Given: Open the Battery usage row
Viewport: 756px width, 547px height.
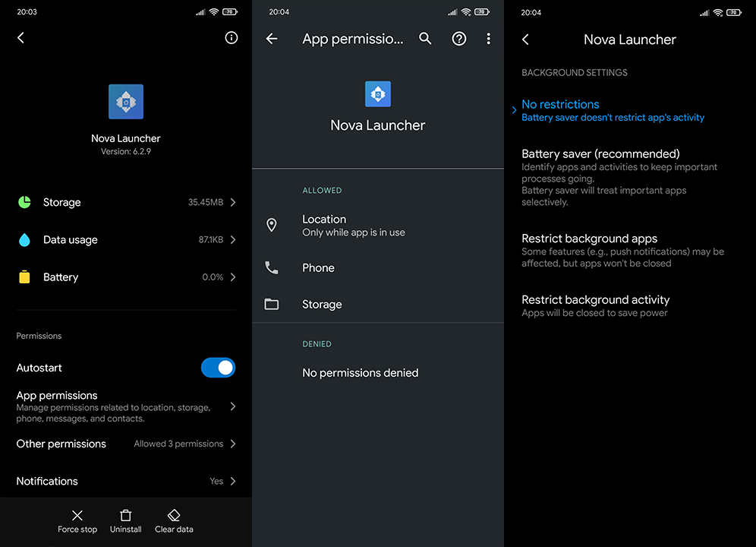Looking at the screenshot, I should (126, 277).
